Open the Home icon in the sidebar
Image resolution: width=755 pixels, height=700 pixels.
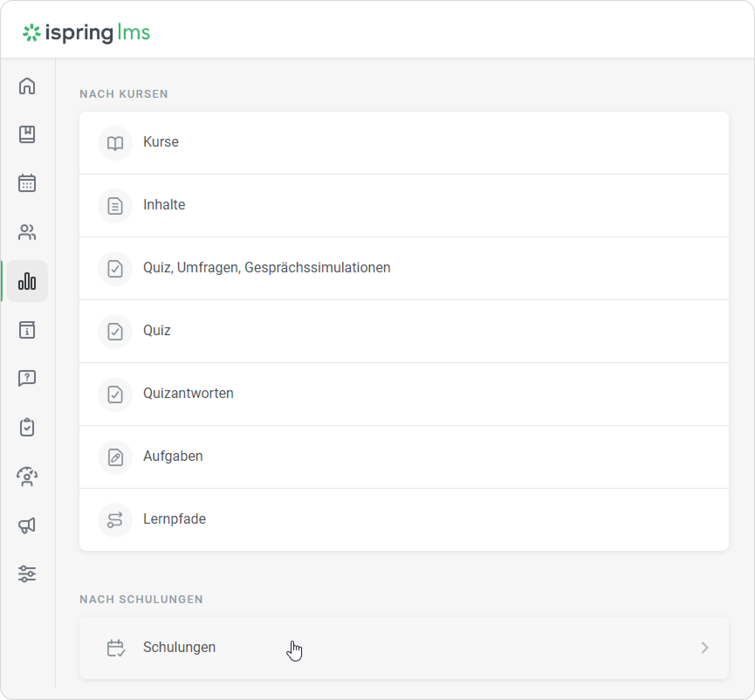click(27, 86)
